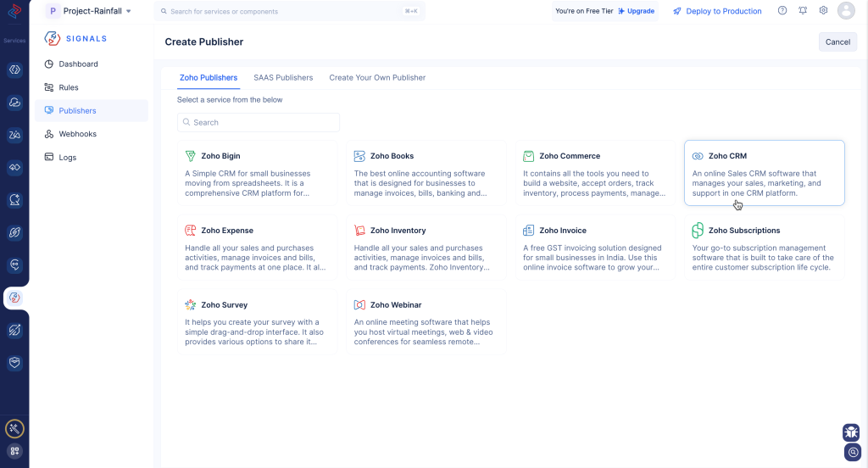The height and width of the screenshot is (468, 868).
Task: Click the round search assistant icon at bottom right
Action: point(853,452)
